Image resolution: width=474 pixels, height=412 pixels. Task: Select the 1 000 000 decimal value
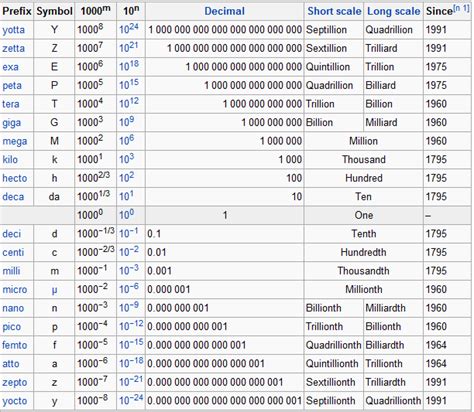point(281,141)
